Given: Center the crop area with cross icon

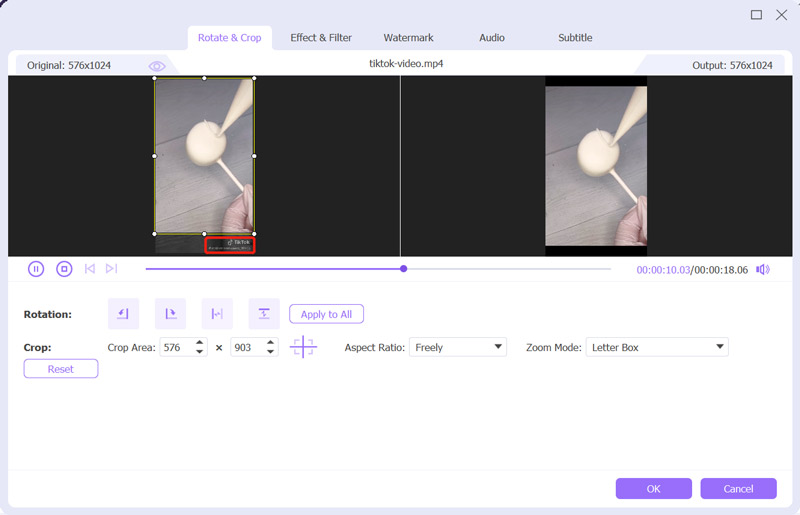Looking at the screenshot, I should click(x=303, y=347).
